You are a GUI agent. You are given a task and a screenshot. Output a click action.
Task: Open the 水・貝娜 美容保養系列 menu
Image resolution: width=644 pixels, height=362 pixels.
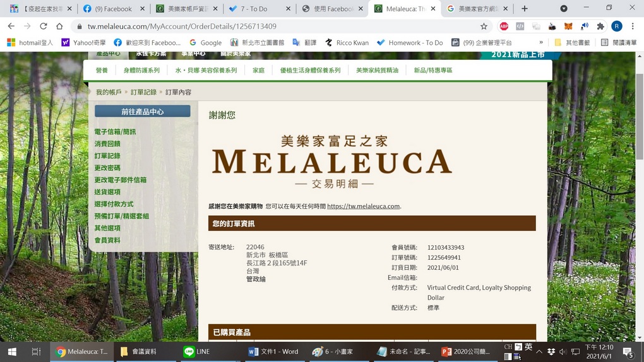pos(206,70)
